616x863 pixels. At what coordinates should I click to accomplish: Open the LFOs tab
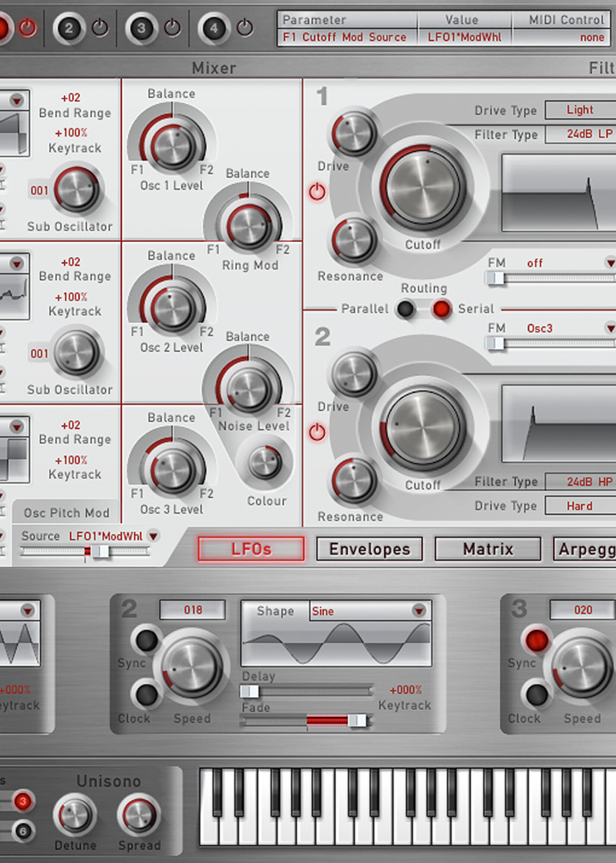251,549
